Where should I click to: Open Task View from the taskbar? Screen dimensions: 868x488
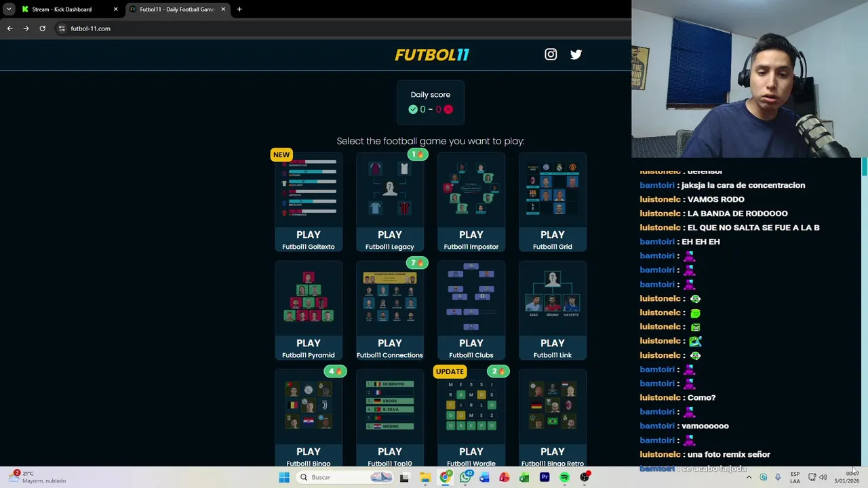tap(404, 477)
